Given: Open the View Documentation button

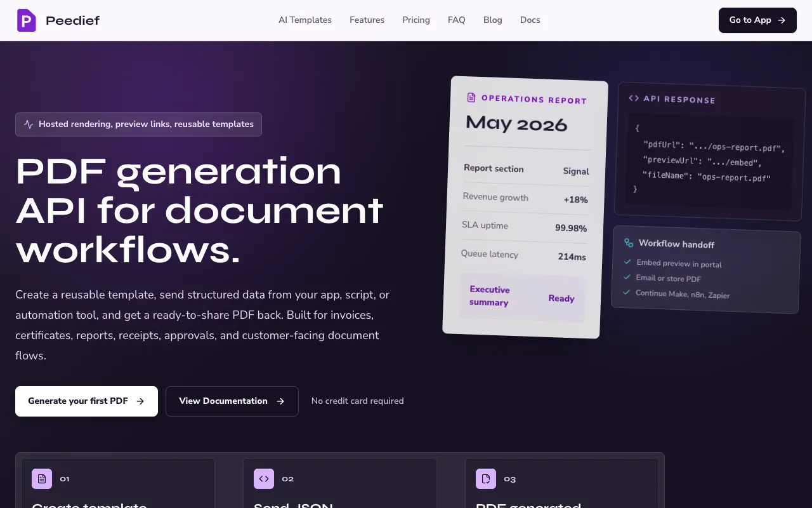Looking at the screenshot, I should (232, 401).
